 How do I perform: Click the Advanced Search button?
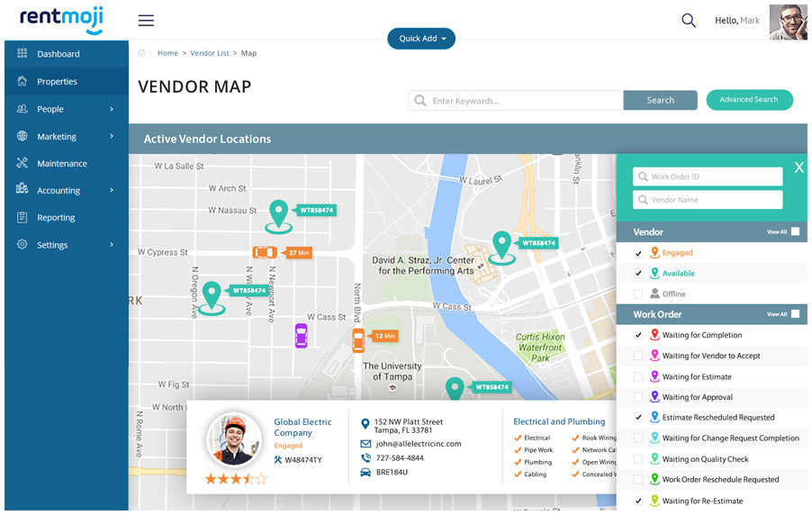749,99
